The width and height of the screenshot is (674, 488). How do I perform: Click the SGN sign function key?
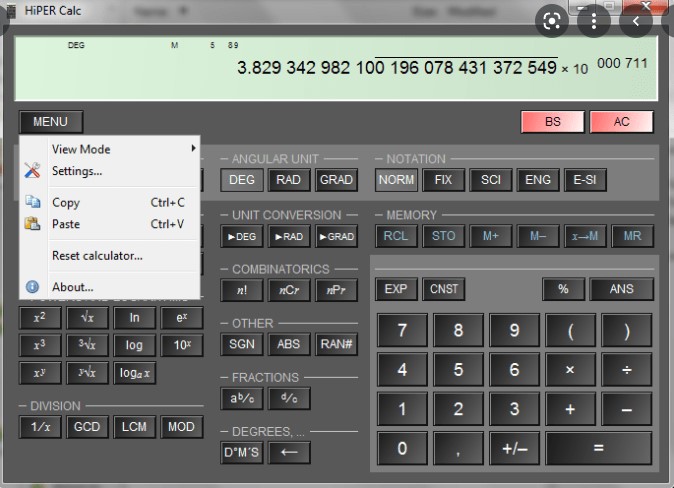point(242,344)
